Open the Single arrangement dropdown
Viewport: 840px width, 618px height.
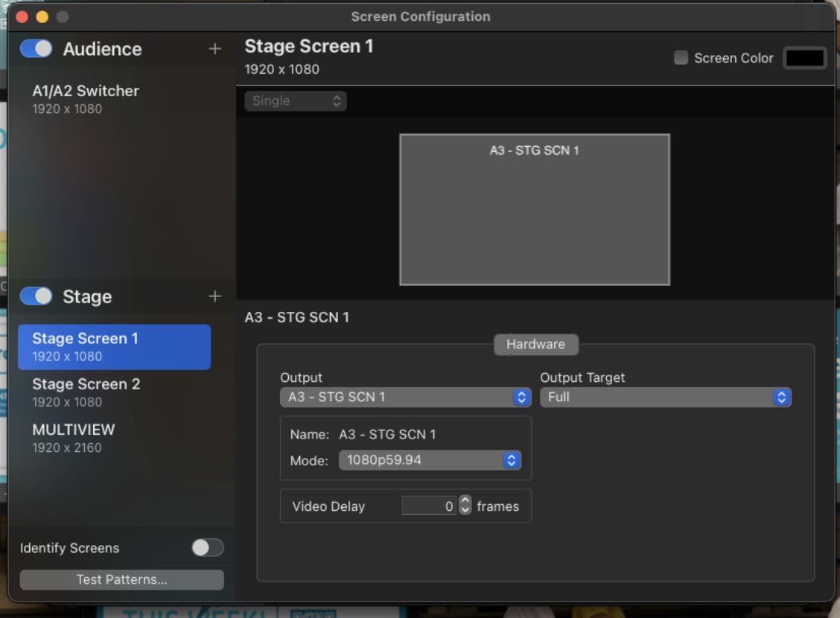(296, 101)
